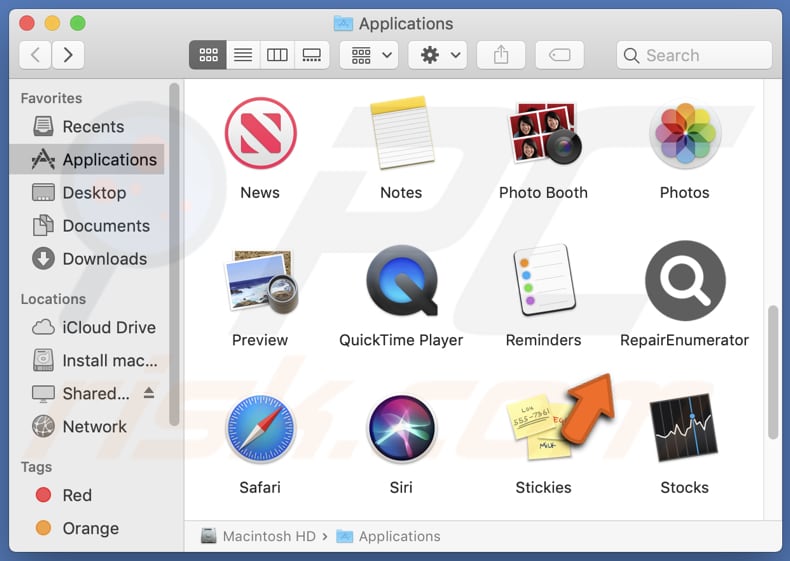Open the Photos app icon
This screenshot has height=561, width=790.
click(685, 133)
